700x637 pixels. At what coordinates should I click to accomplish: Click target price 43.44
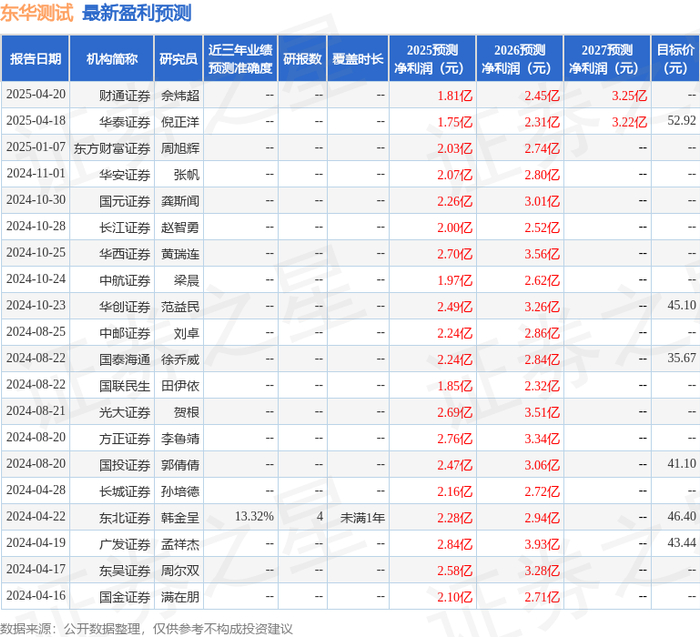pyautogui.click(x=681, y=542)
